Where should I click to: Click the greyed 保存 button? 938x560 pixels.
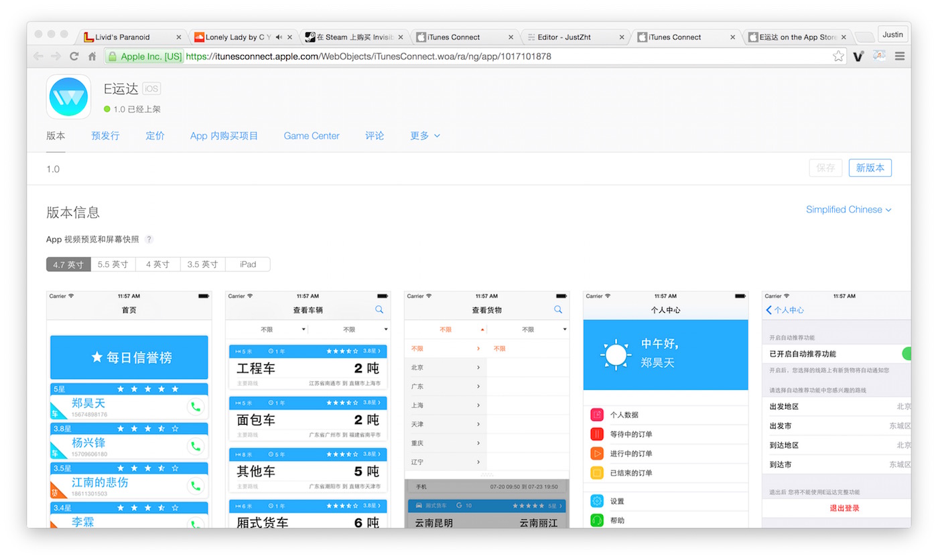point(826,168)
